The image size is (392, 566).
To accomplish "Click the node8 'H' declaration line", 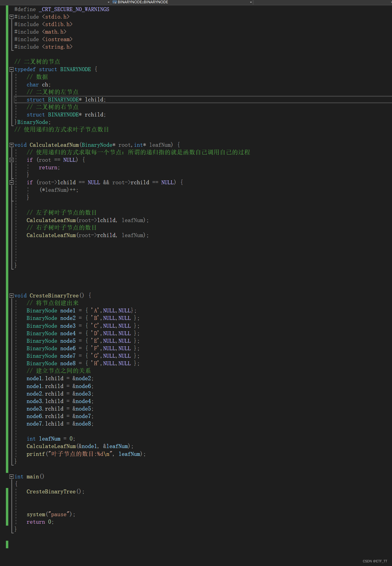I will [x=83, y=363].
